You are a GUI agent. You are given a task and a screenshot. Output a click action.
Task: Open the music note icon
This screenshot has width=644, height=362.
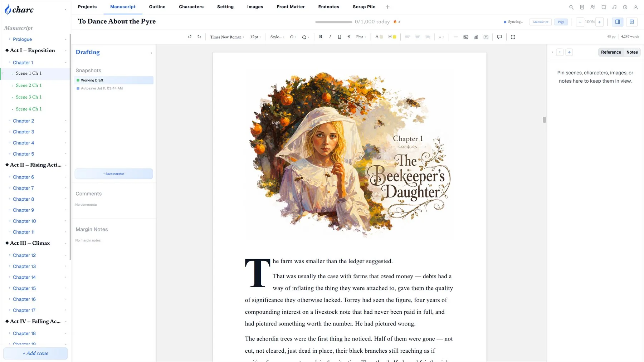coord(614,7)
